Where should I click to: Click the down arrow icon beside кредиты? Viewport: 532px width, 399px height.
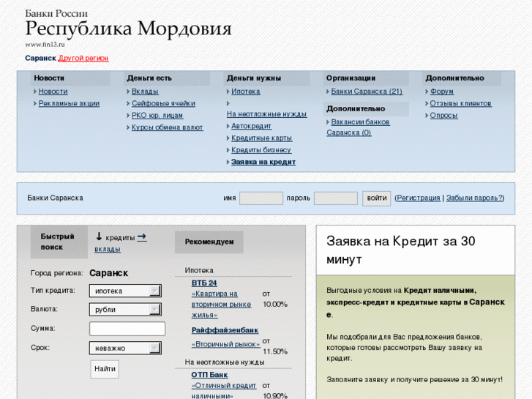point(98,236)
